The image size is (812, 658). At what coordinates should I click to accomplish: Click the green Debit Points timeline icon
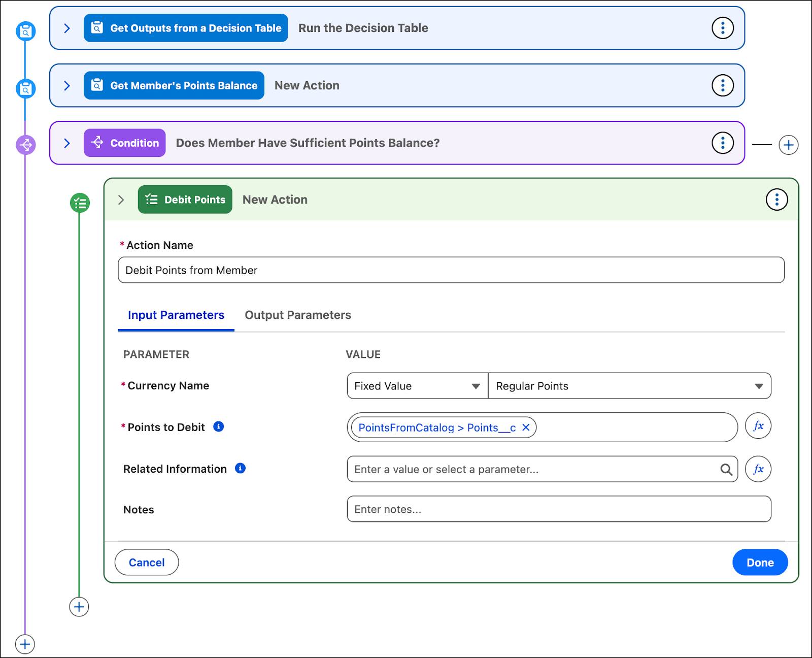coord(80,203)
